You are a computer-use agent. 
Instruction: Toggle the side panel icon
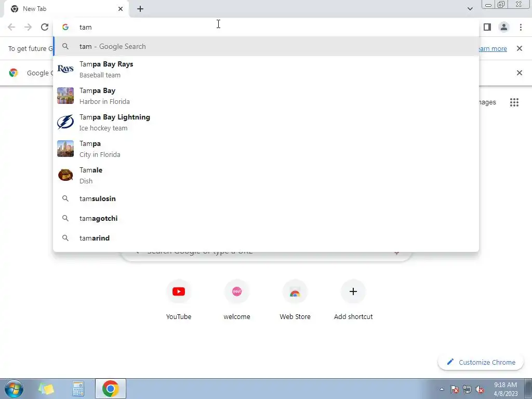click(x=487, y=27)
